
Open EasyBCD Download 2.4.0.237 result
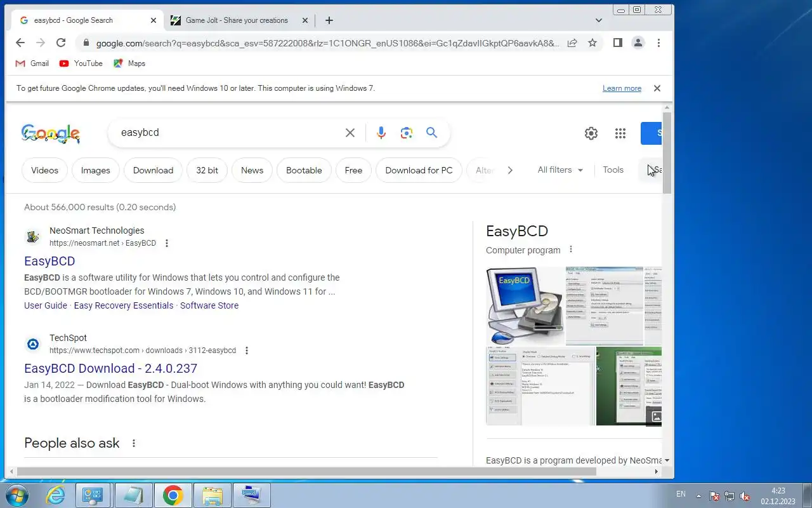point(110,368)
